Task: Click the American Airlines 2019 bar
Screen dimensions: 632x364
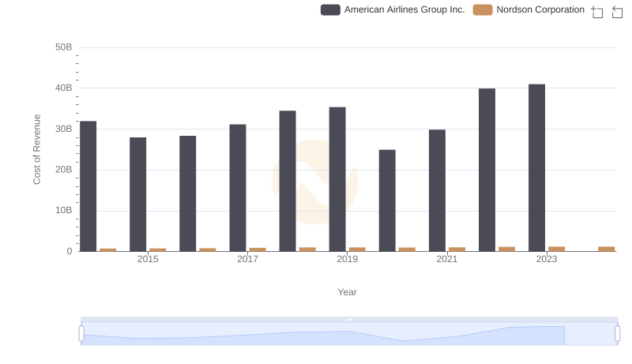Action: [337, 179]
